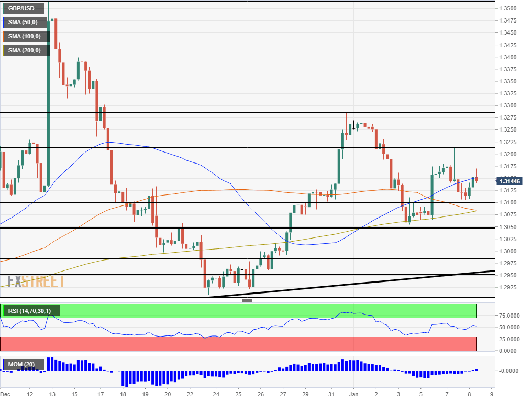
Task: Grab the resize handle above the RSI panel
Action: (x=247, y=301)
